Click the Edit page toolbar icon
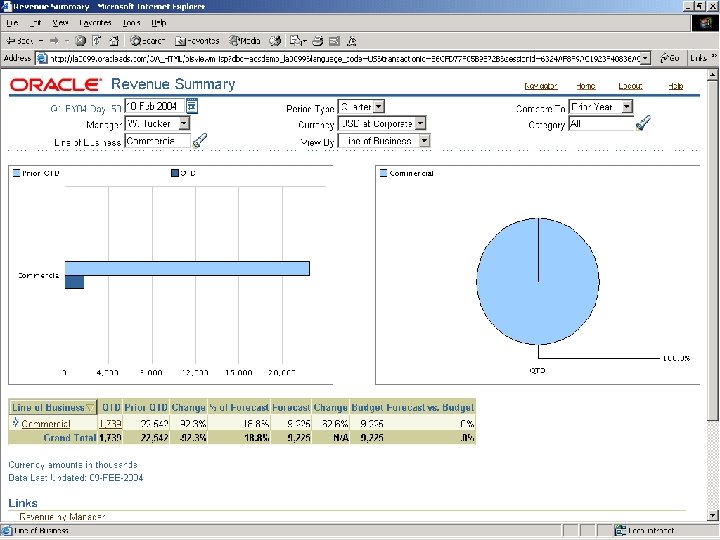Screen dimensions: 720x540 [x=334, y=41]
